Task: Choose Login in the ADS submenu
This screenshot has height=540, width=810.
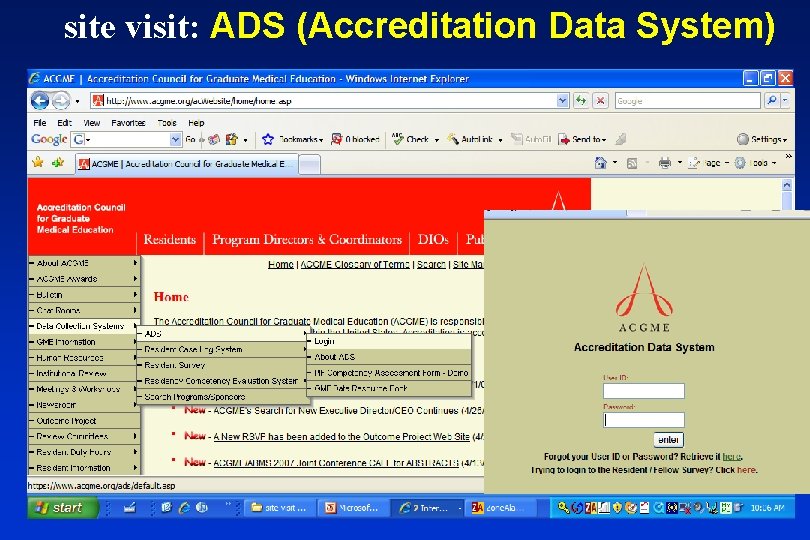Action: click(x=389, y=341)
